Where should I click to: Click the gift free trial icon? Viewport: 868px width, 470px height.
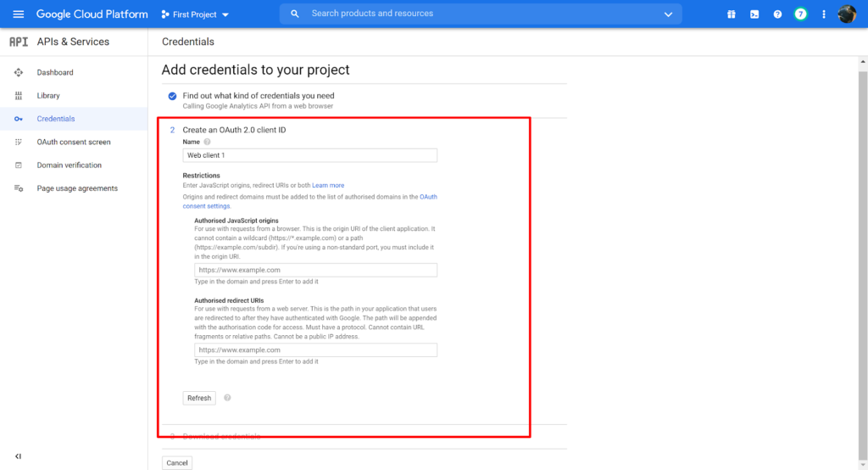tap(732, 14)
